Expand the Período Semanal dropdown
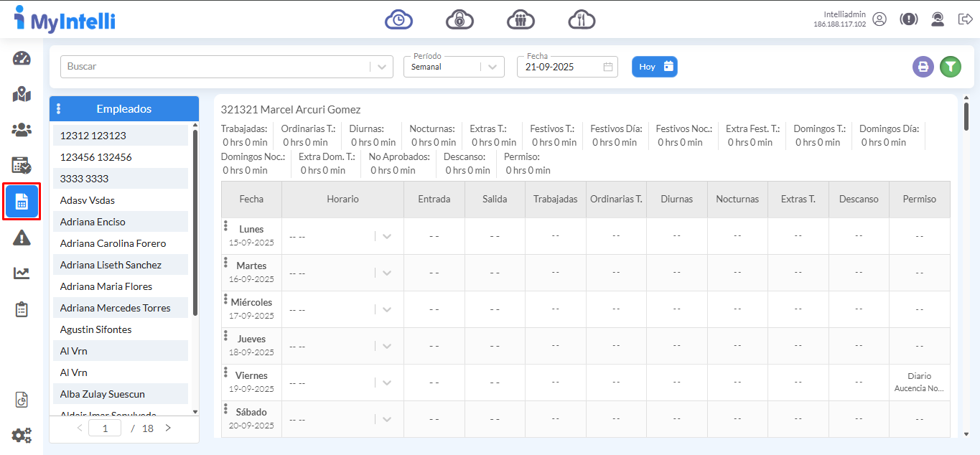This screenshot has height=455, width=980. [491, 67]
